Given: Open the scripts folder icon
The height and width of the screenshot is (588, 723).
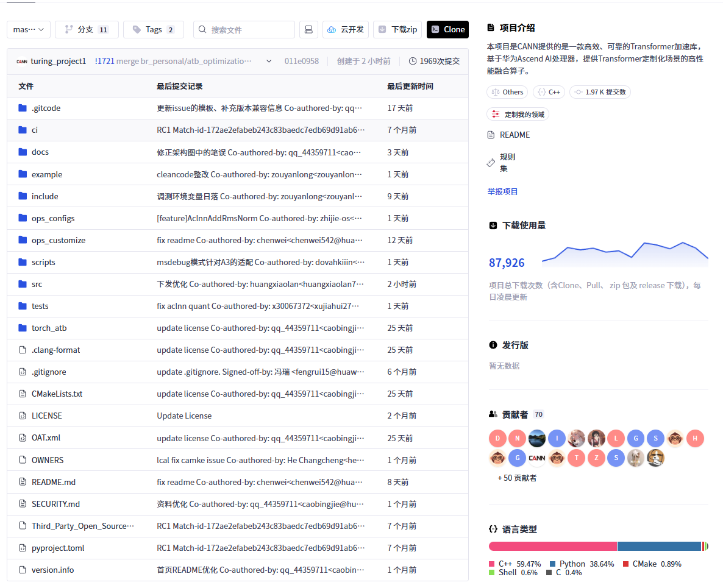Looking at the screenshot, I should click(x=23, y=262).
